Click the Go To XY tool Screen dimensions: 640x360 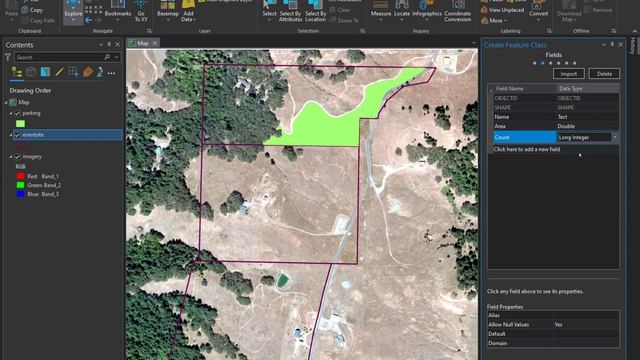pos(141,11)
